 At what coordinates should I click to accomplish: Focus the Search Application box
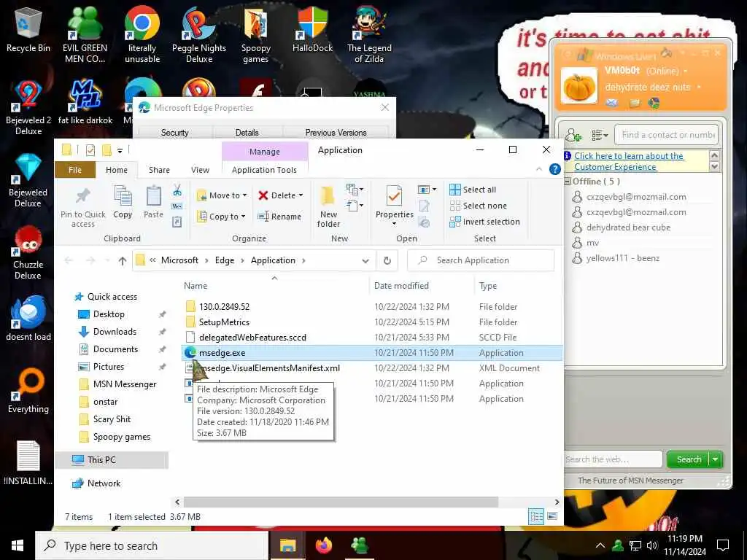pos(481,260)
